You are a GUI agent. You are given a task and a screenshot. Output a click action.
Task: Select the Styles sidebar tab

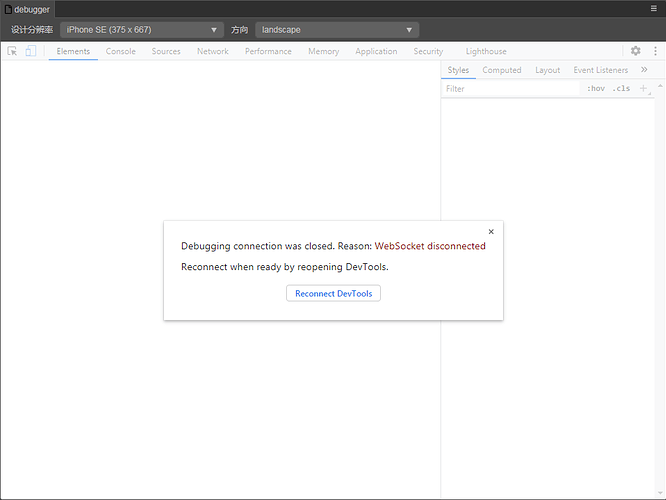pos(458,70)
